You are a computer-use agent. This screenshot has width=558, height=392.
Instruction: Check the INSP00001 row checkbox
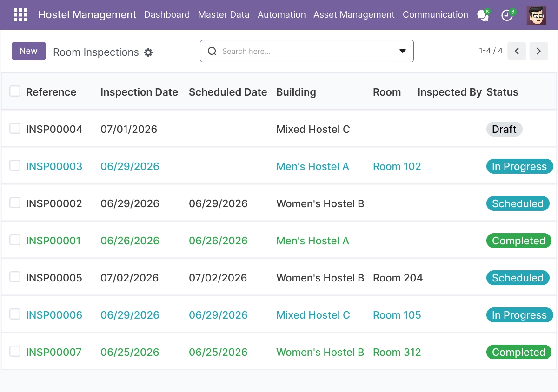click(15, 240)
